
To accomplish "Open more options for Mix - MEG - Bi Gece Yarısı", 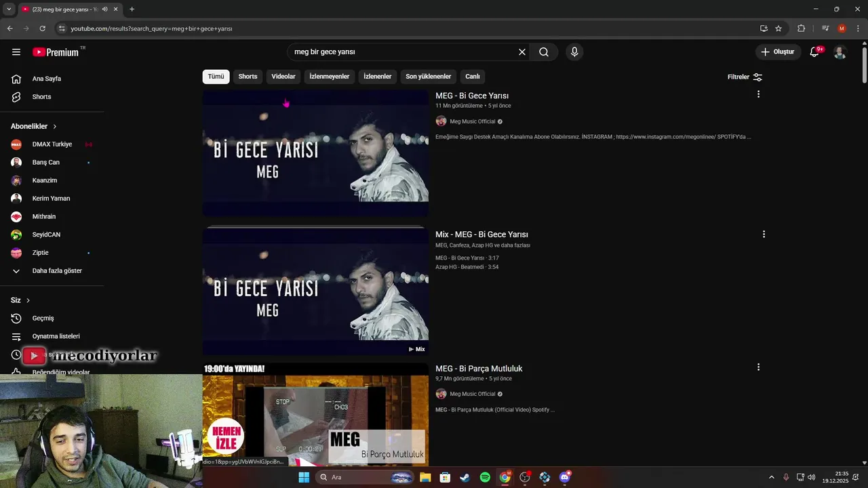I will point(764,234).
